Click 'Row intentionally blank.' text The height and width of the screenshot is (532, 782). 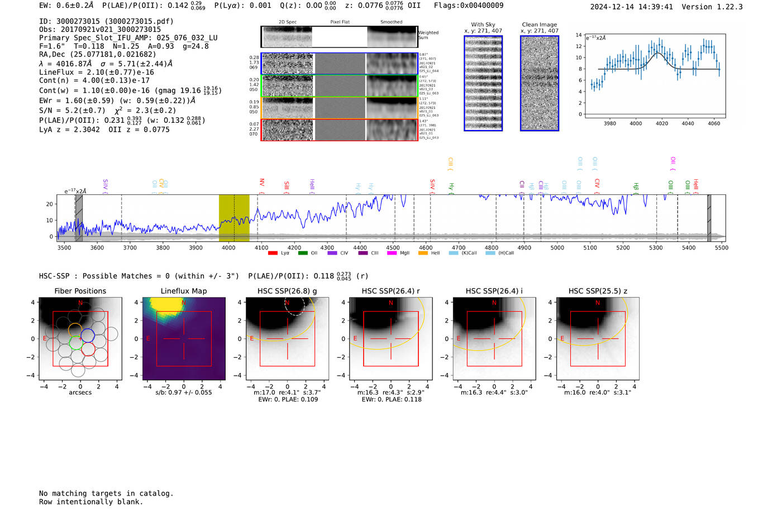91,502
